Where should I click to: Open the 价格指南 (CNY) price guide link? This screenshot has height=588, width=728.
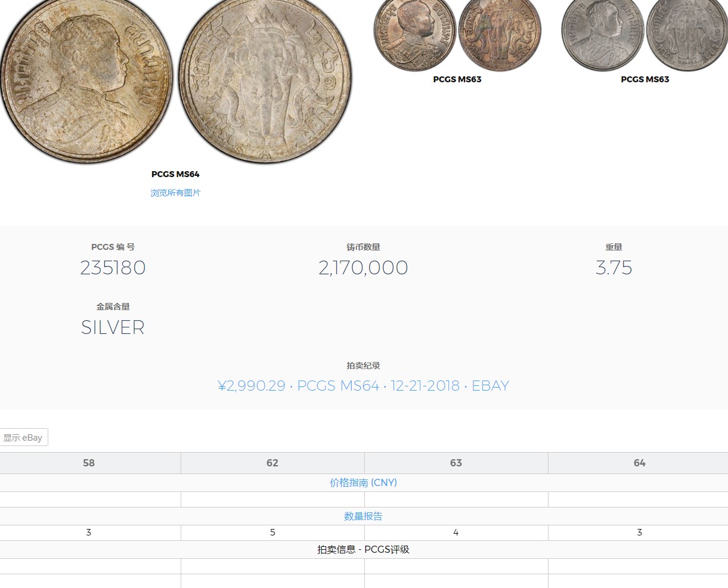point(364,482)
